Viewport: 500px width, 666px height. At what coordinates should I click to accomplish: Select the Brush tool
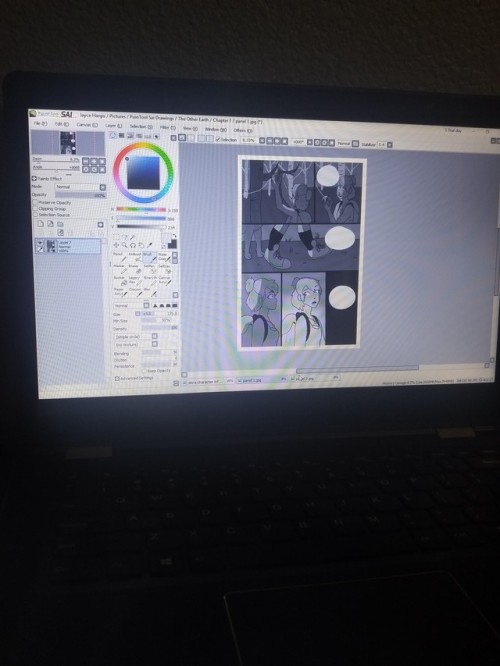coord(149,257)
